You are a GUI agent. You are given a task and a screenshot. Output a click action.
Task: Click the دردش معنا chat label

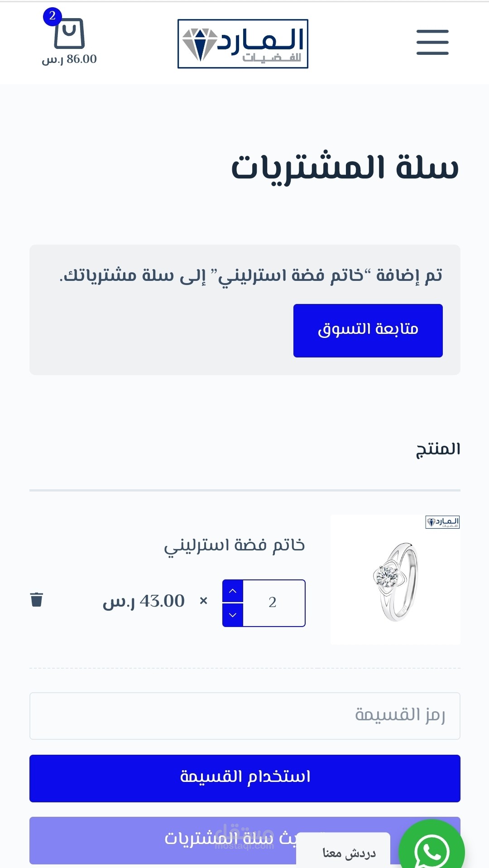click(x=349, y=854)
